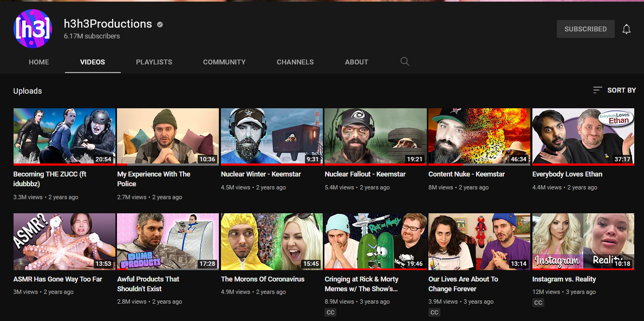Click 'Awful Products That Shouldn't Exist' title
Screen dimensions: 644x321
pos(148,284)
